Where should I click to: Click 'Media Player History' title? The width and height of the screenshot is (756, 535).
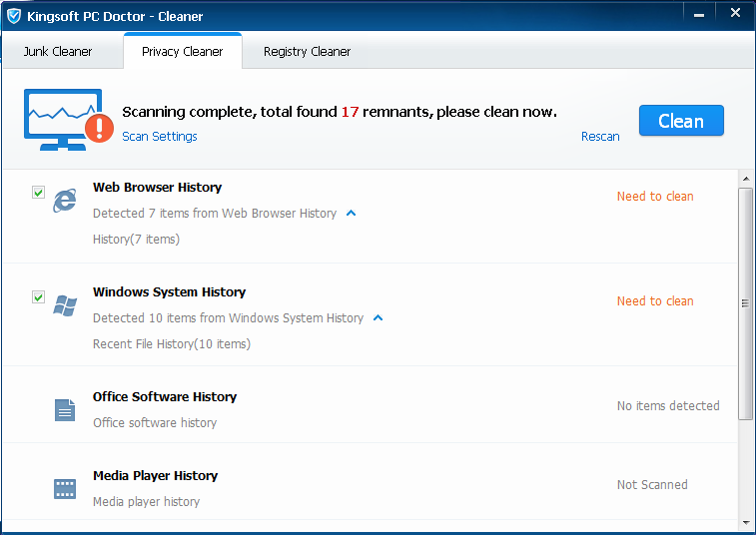(x=155, y=476)
